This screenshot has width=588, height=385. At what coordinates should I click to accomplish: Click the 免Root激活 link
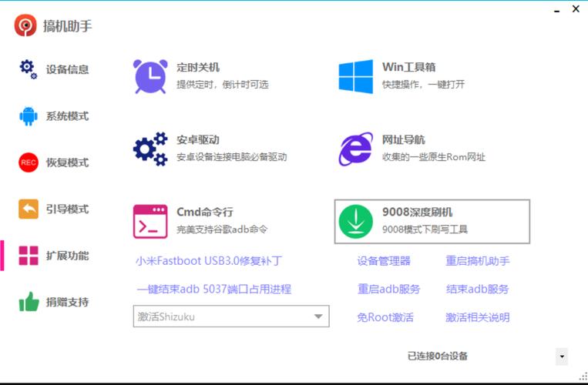[x=385, y=317]
